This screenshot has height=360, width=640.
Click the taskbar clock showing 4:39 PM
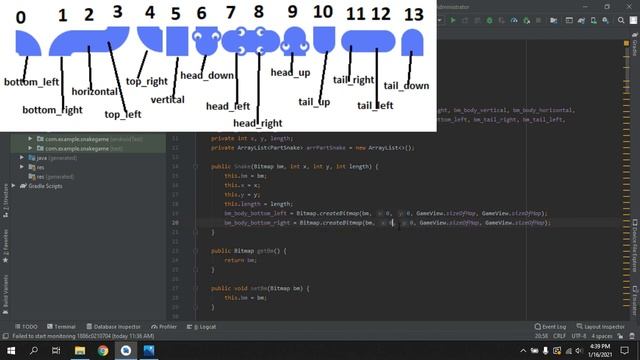pos(600,351)
